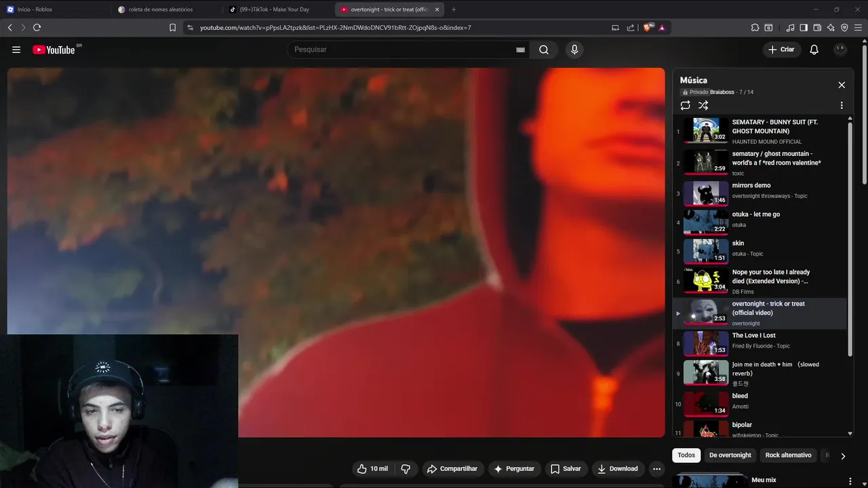Click the main video player
This screenshot has width=868, height=488.
pyautogui.click(x=336, y=252)
